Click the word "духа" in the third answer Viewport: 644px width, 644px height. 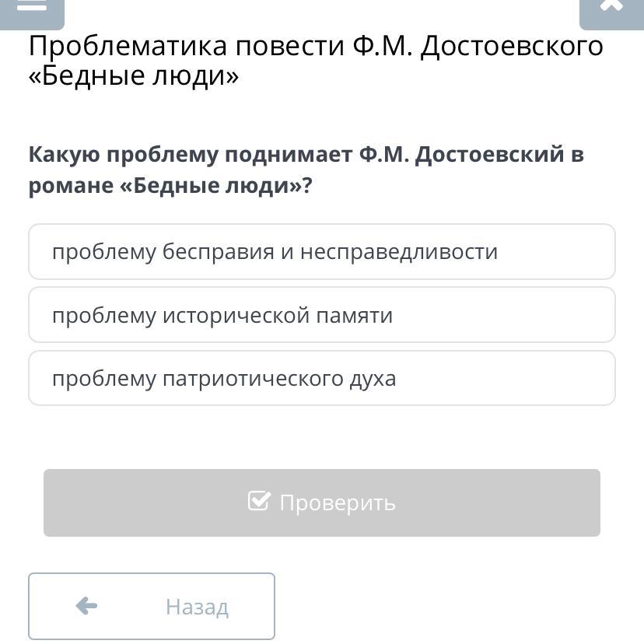(x=373, y=379)
